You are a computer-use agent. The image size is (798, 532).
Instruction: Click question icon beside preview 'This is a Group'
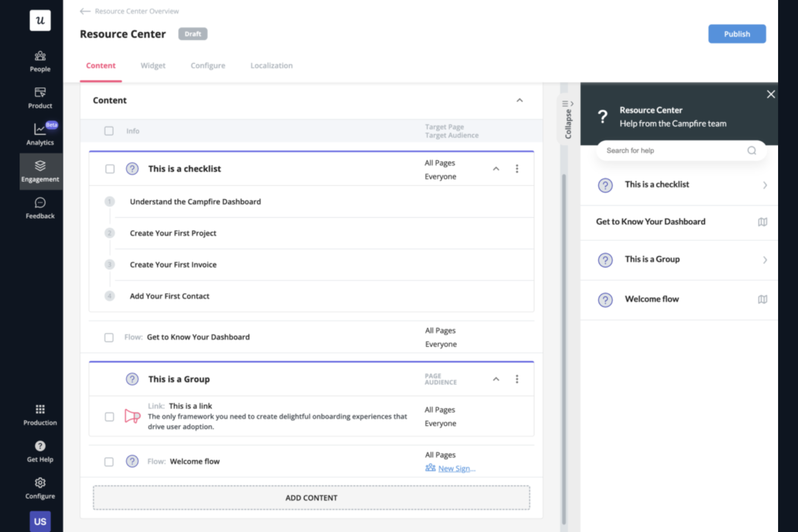tap(606, 260)
